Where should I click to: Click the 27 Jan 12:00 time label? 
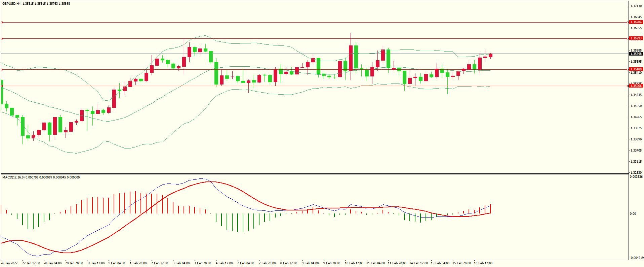click(x=31, y=263)
